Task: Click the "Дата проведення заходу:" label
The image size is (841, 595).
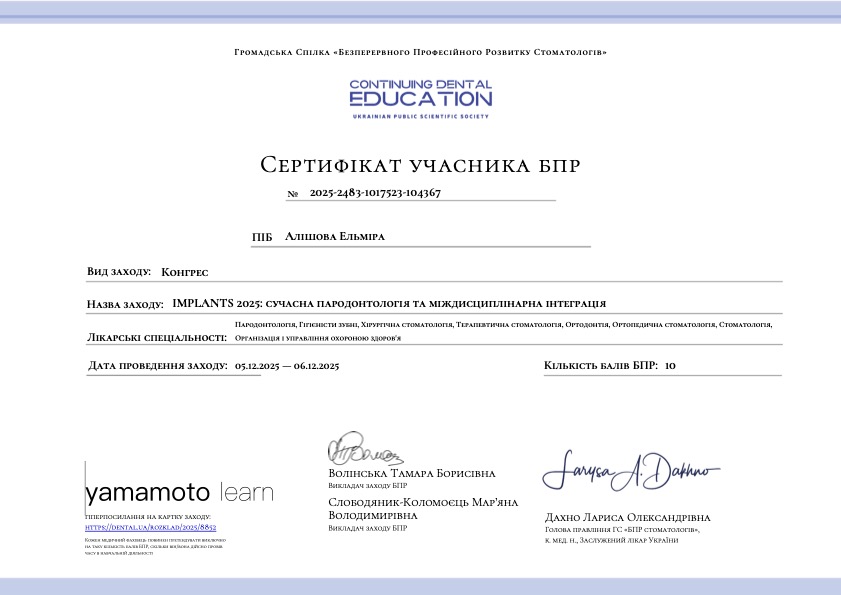Action: coord(158,366)
